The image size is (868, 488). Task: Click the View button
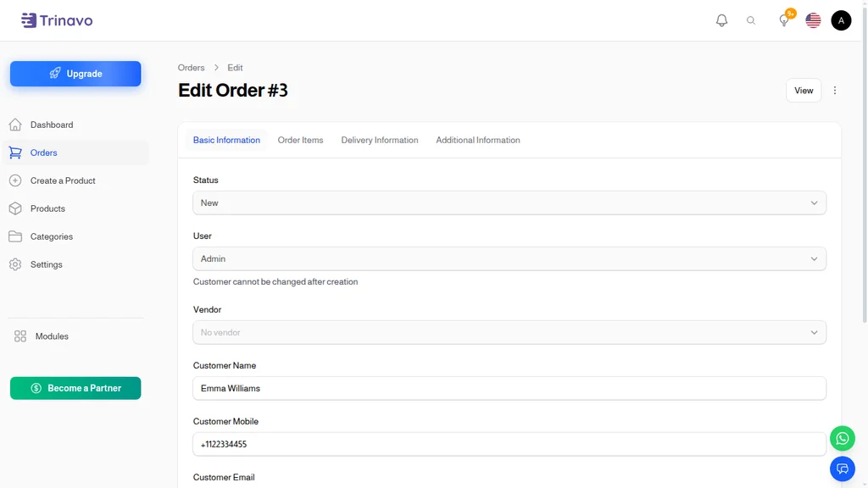point(804,90)
